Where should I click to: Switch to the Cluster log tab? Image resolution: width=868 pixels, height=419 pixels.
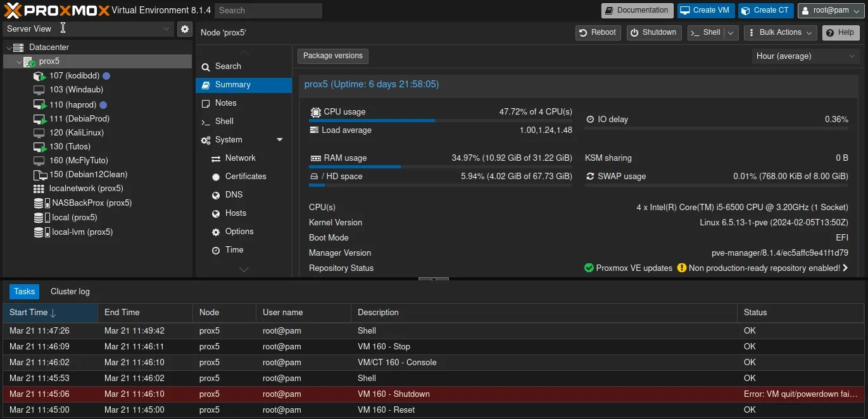[x=70, y=291]
